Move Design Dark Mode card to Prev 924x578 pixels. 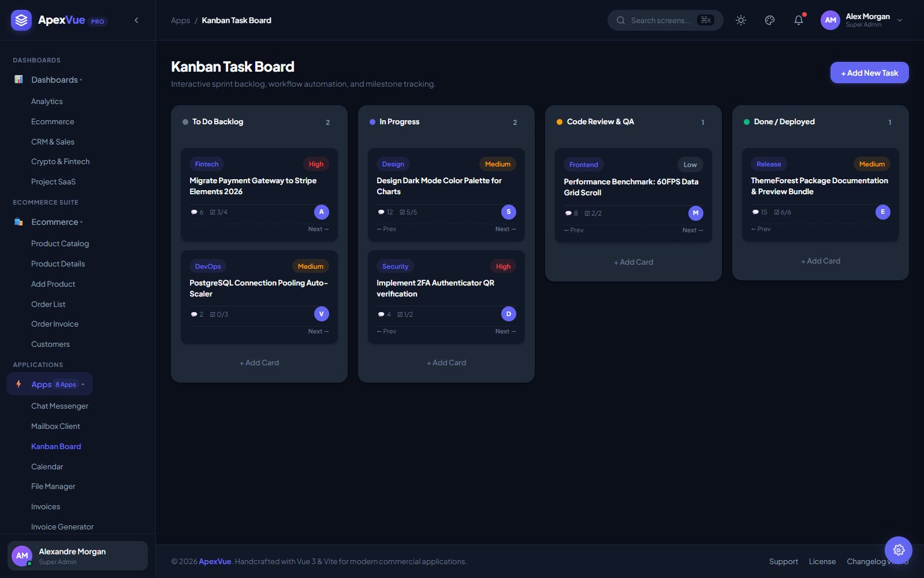click(x=386, y=229)
